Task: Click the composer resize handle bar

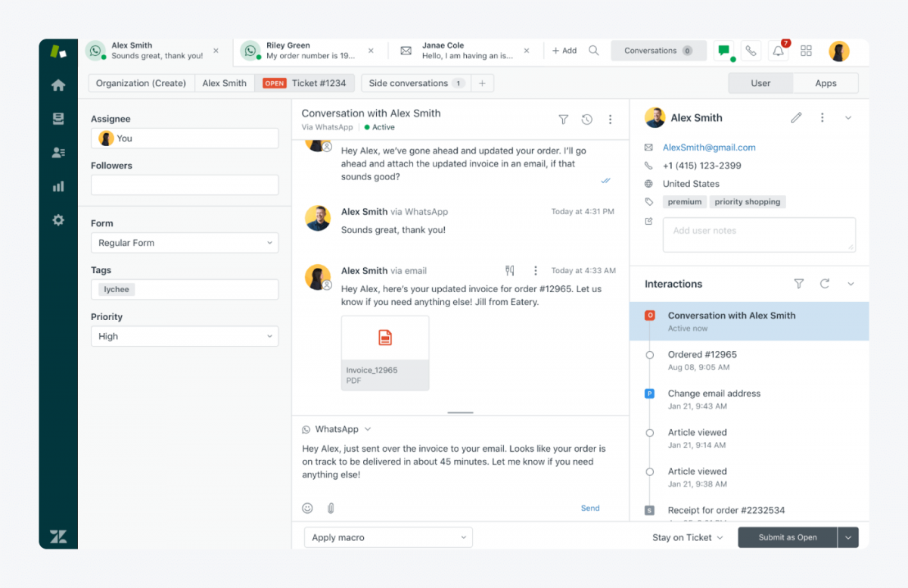Action: coord(460,412)
